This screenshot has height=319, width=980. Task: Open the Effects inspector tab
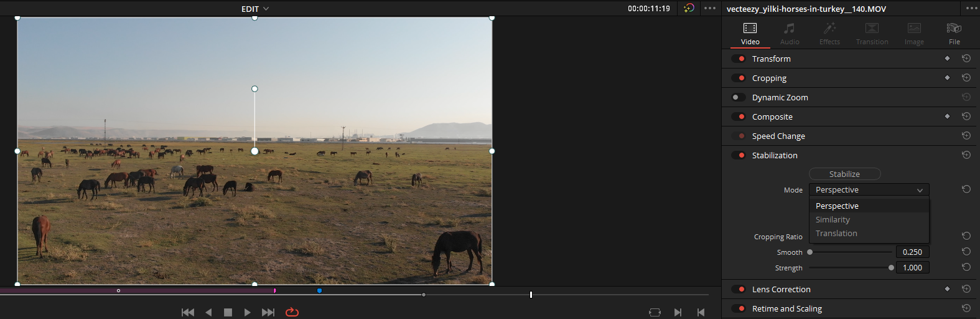pyautogui.click(x=829, y=34)
